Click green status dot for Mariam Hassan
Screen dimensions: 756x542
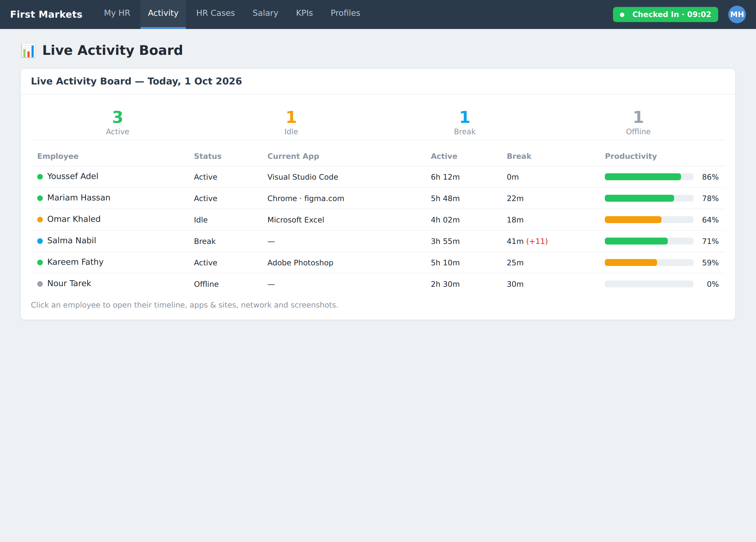click(40, 198)
